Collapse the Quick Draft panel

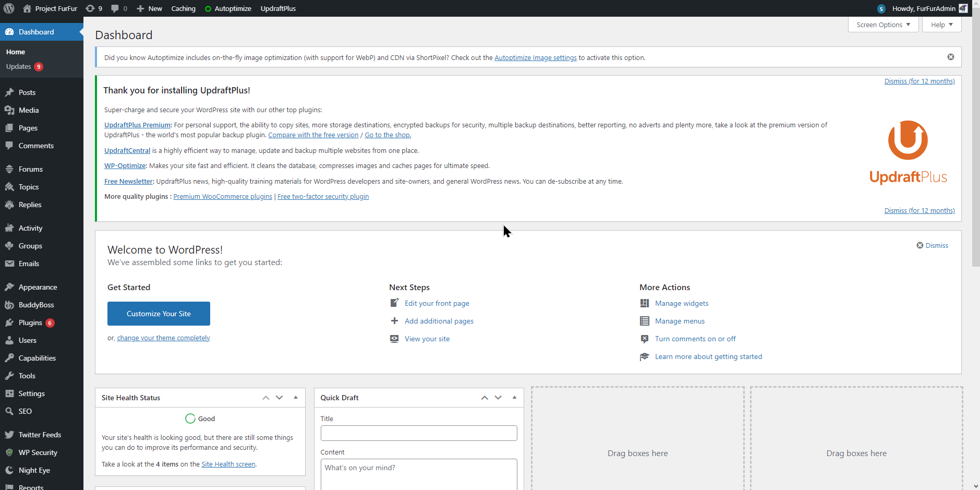click(514, 398)
